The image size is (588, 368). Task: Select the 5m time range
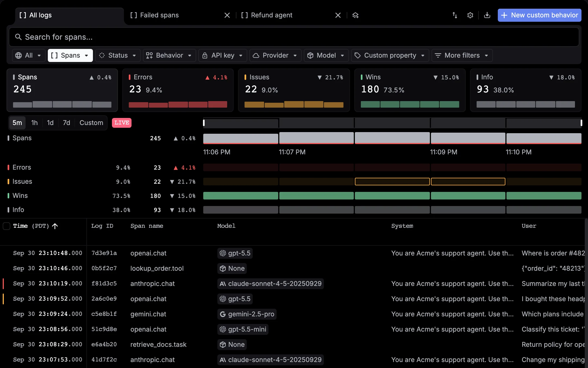17,123
